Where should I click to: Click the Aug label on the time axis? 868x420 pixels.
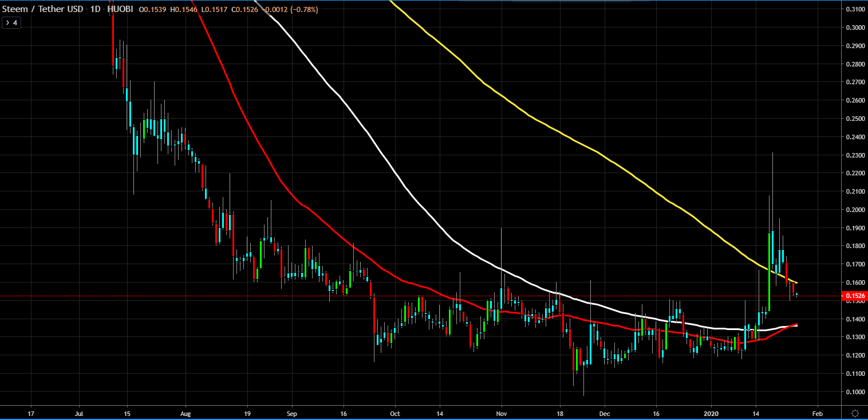pos(185,413)
